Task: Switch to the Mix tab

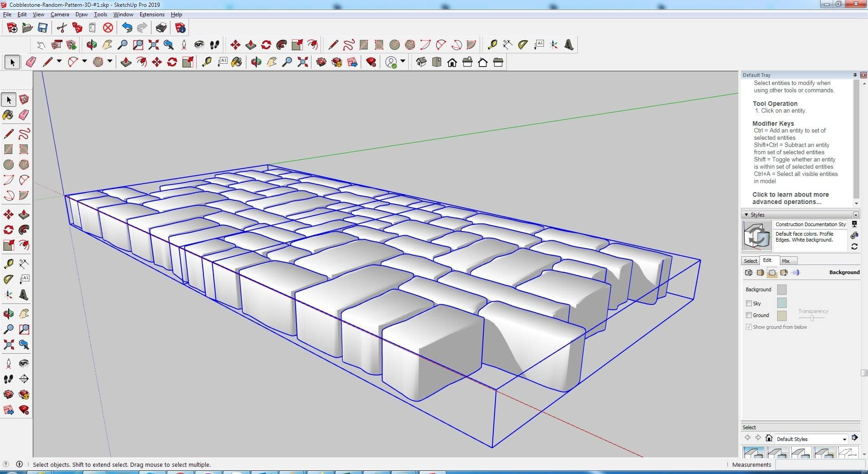Action: [786, 261]
